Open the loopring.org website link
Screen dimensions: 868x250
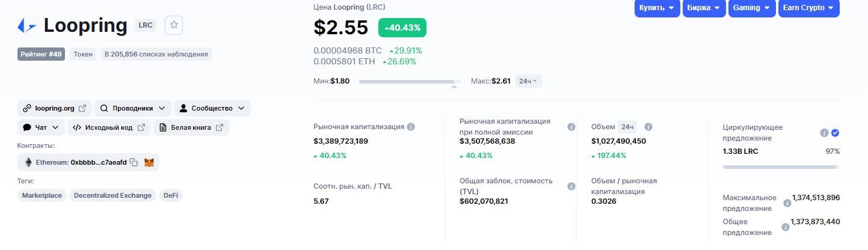click(54, 108)
